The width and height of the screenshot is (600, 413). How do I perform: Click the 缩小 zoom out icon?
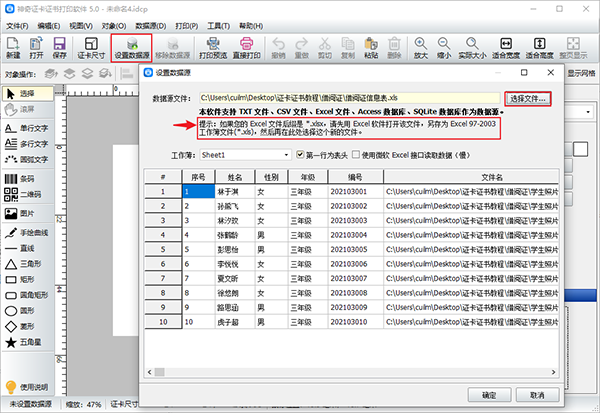pos(443,48)
